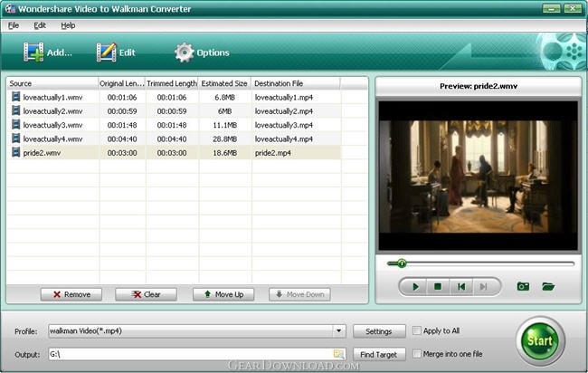
Task: Stop the preview playback
Action: tap(437, 287)
